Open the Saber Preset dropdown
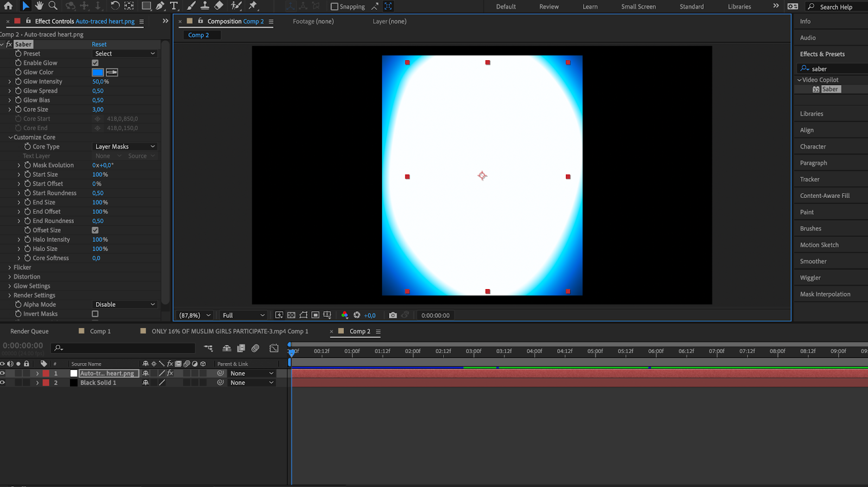Image resolution: width=868 pixels, height=487 pixels. coord(125,54)
